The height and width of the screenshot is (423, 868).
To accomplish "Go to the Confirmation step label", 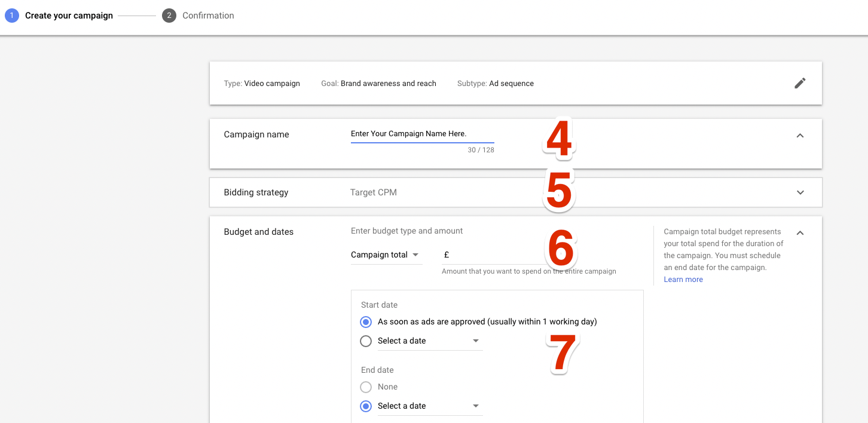I will pyautogui.click(x=208, y=16).
